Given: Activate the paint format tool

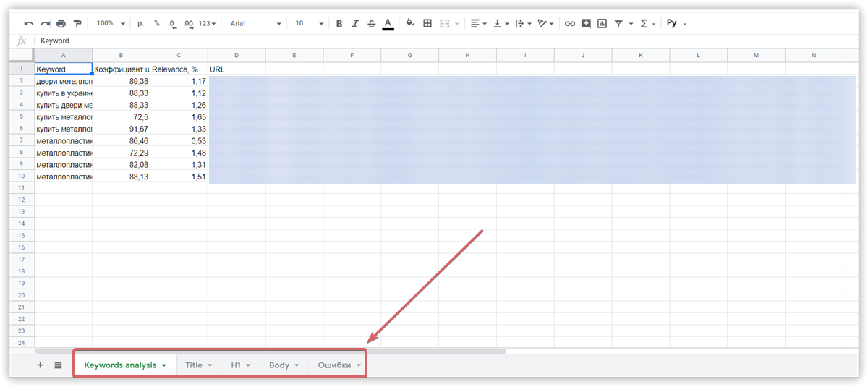Looking at the screenshot, I should pyautogui.click(x=77, y=23).
